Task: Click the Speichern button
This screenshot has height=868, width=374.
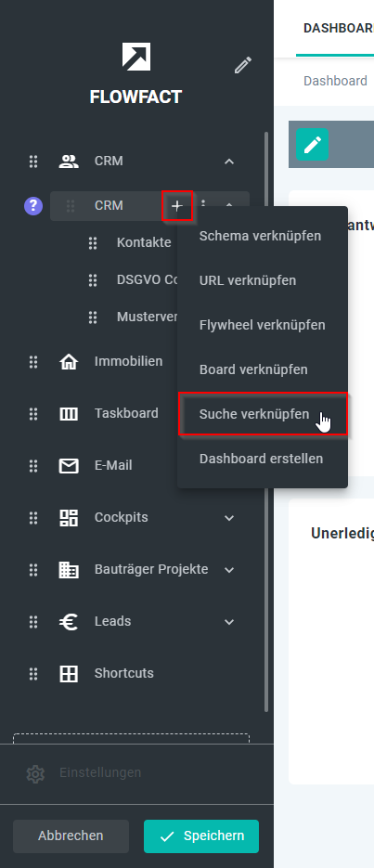Action: coord(201,836)
